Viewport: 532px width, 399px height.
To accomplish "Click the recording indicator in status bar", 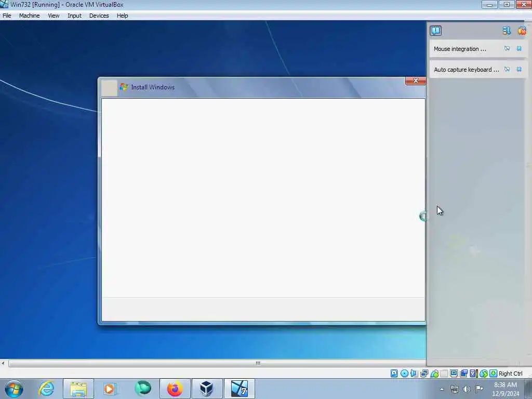I will coord(463,374).
